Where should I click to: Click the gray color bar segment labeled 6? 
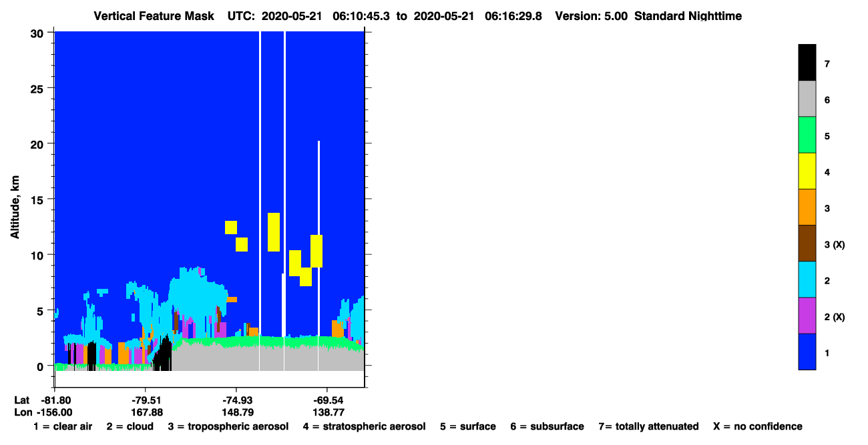pyautogui.click(x=807, y=99)
